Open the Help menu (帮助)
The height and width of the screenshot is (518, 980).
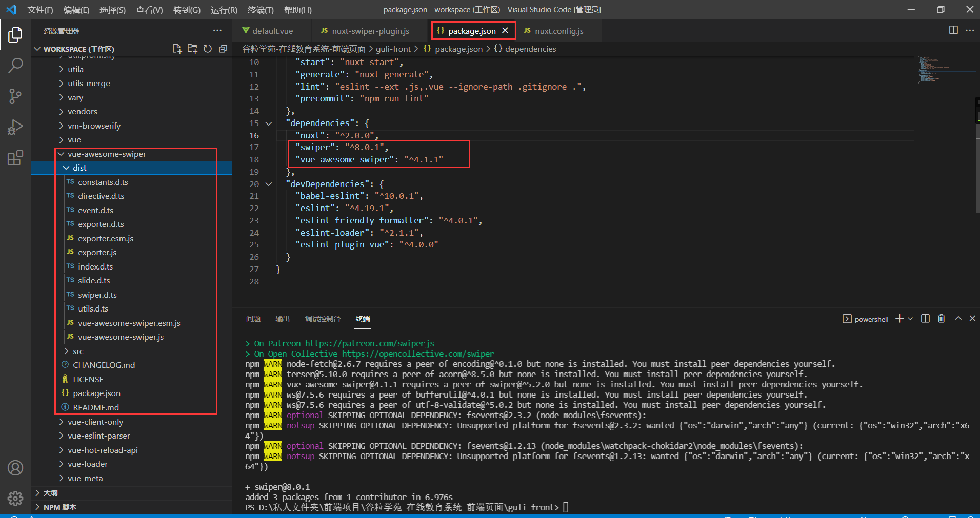pos(297,10)
